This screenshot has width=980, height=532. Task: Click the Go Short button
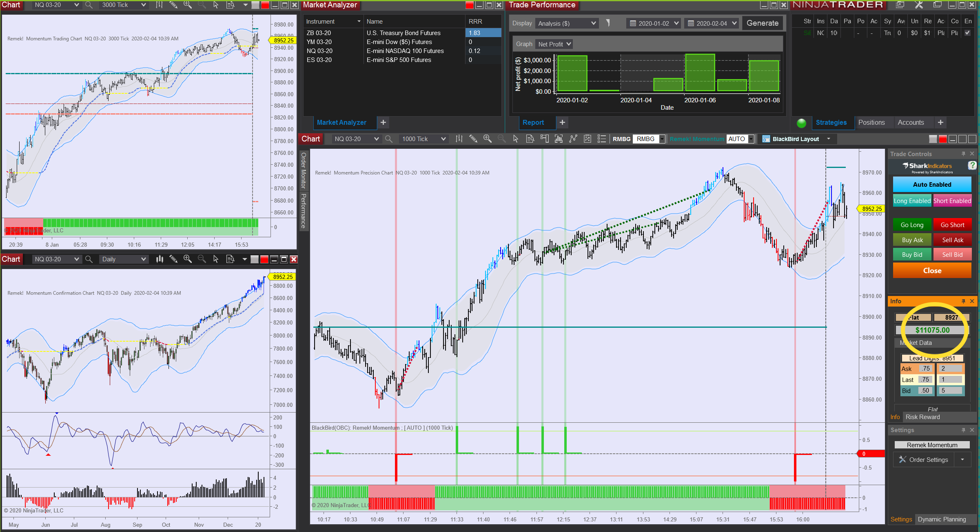(952, 225)
